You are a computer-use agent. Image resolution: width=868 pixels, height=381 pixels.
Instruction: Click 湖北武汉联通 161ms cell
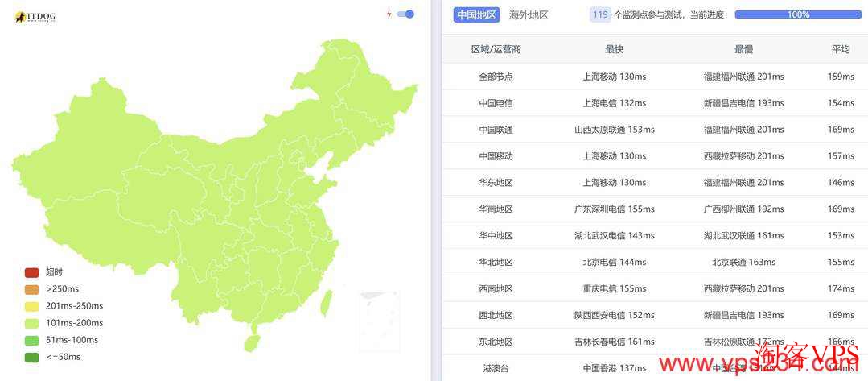tap(743, 236)
